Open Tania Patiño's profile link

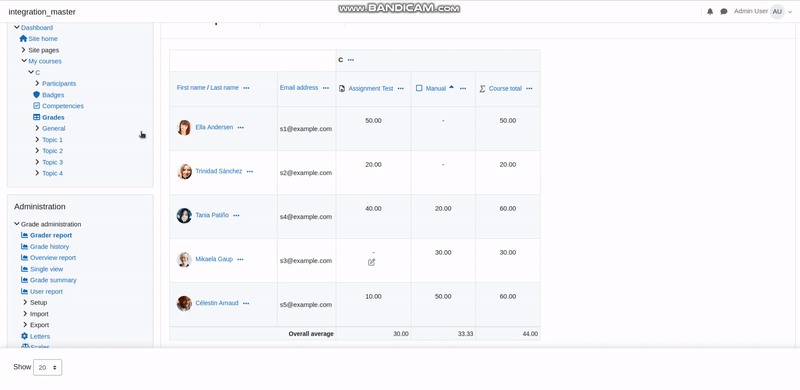coord(212,215)
